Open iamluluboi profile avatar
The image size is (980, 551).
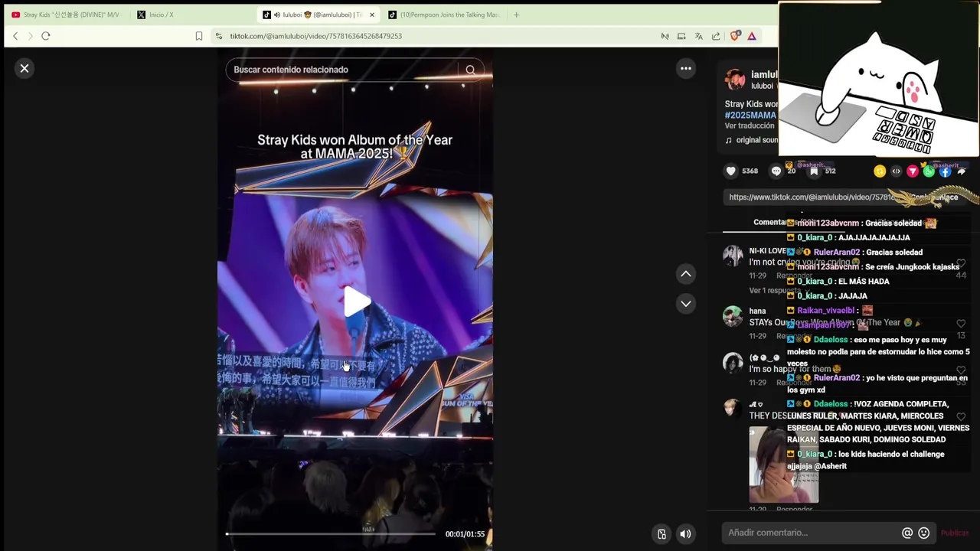tap(735, 80)
